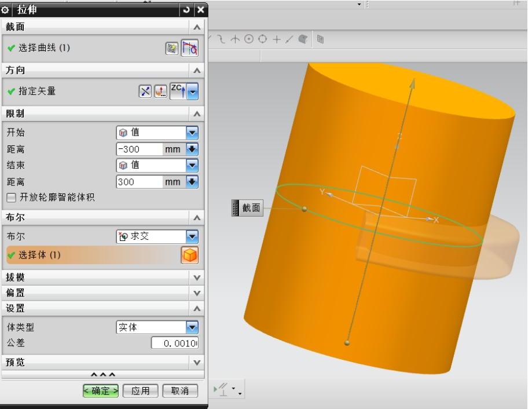
Task: Click the bottom drag handle sphere of the extrusion
Action: (x=347, y=343)
